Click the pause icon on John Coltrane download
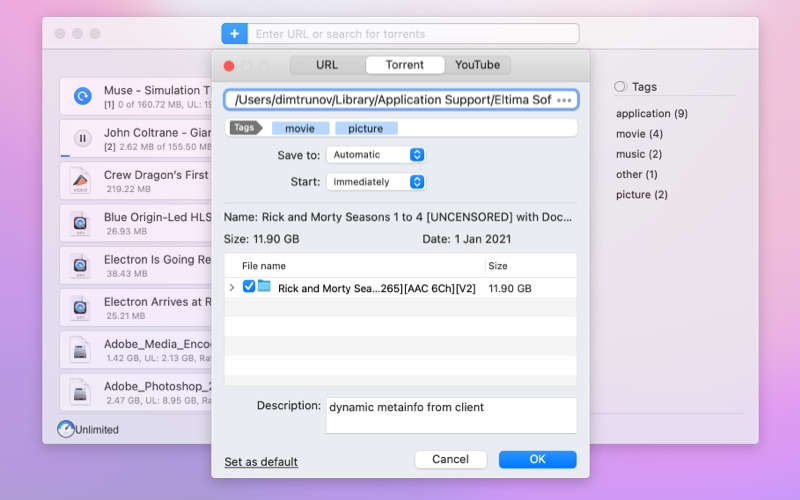The image size is (800, 500). [83, 138]
